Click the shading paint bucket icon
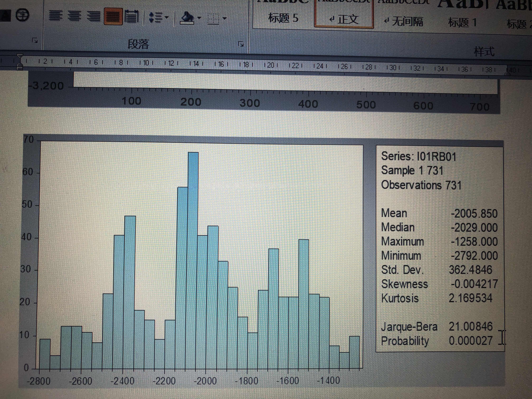Screen dimensions: 532x399 tap(187, 18)
